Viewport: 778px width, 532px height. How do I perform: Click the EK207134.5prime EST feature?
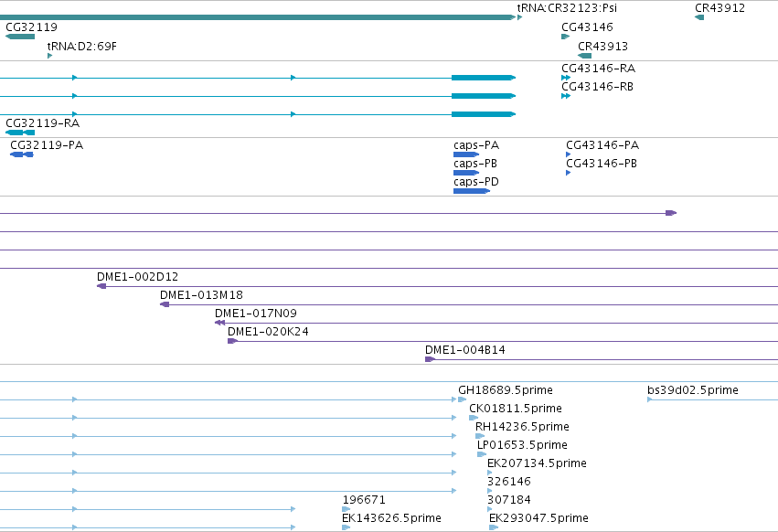click(x=489, y=473)
